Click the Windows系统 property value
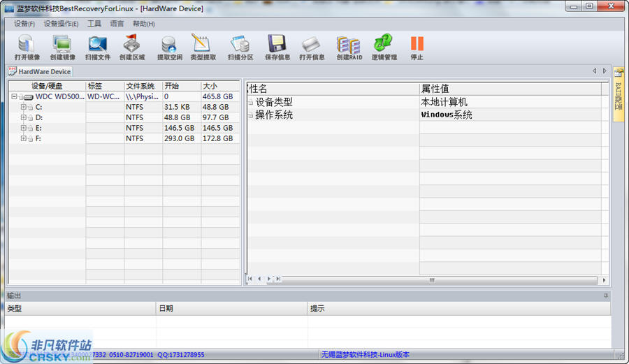The image size is (629, 364). pos(447,115)
